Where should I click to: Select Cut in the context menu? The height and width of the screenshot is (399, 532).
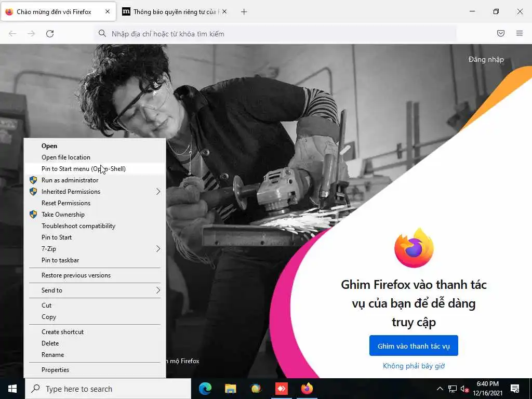coord(95,305)
